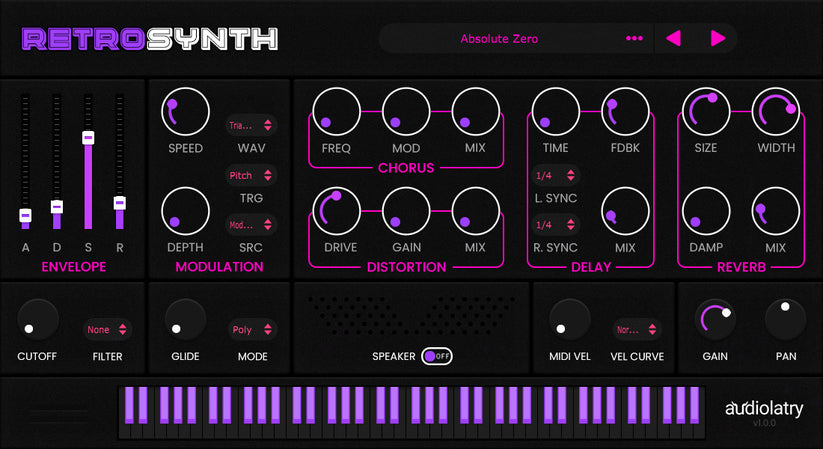Click the Release envelope slider handle
823x449 pixels.
pyautogui.click(x=120, y=203)
